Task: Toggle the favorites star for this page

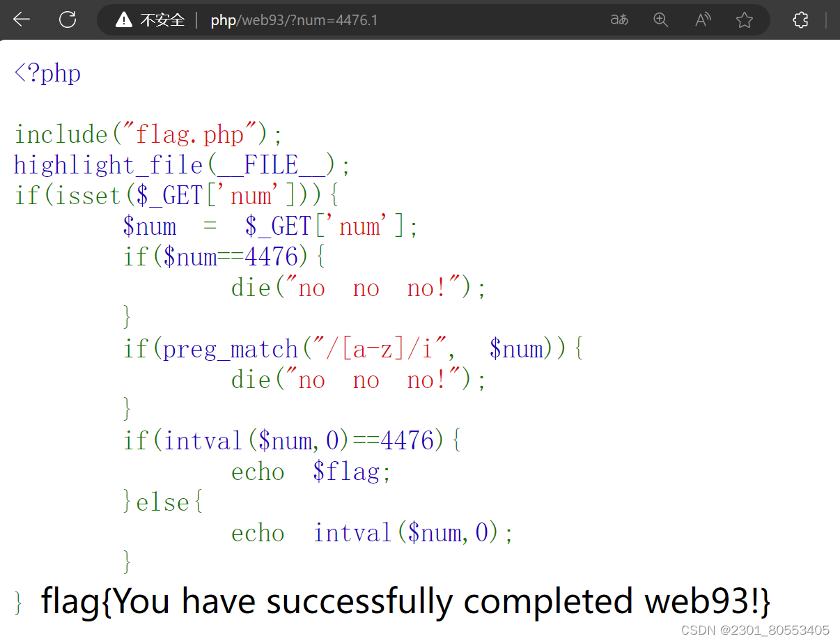Action: [744, 20]
